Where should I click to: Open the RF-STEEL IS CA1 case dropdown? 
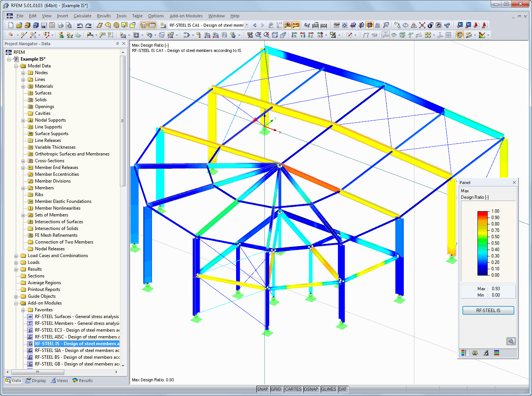click(247, 25)
